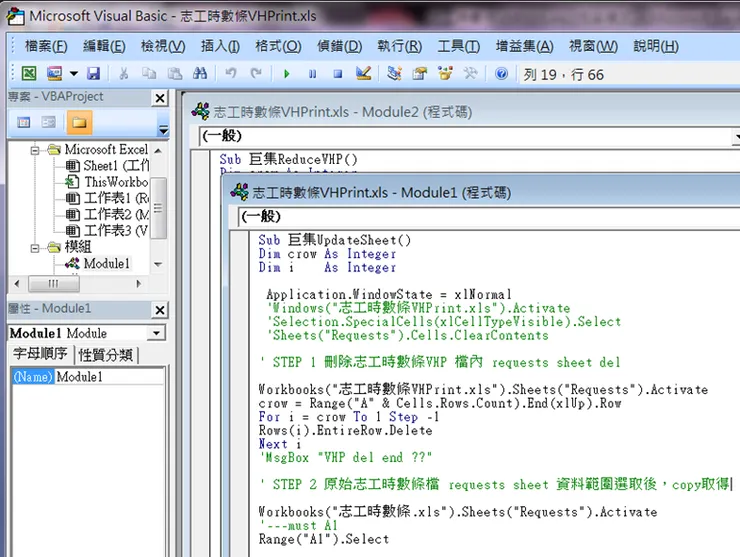
Task: Click the Insert UserForm toolbar icon
Action: pos(54,73)
